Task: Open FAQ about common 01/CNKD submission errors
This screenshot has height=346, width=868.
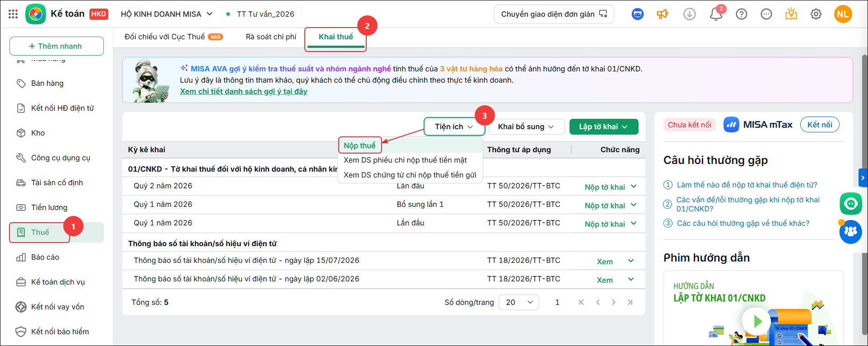Action: [x=748, y=204]
